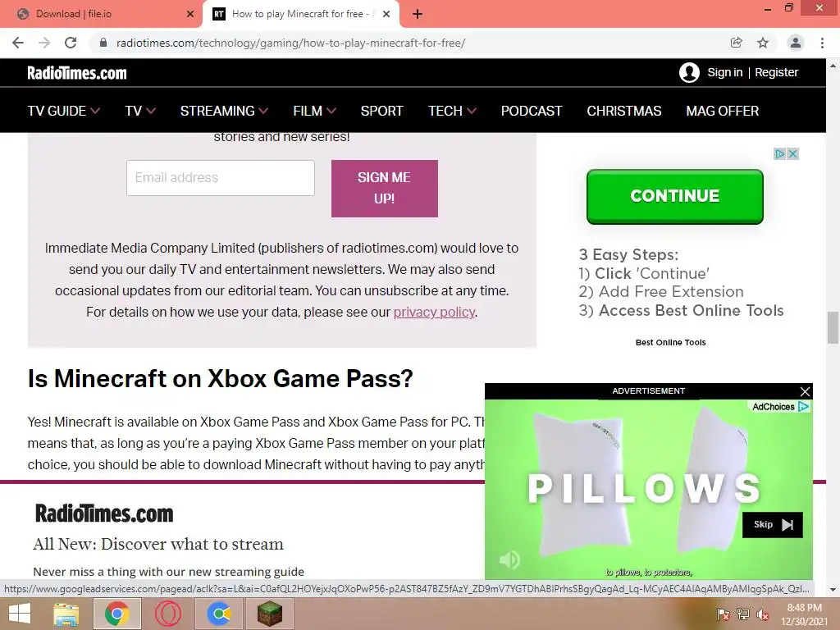Click the Email address field
840x630 pixels.
pos(221,178)
